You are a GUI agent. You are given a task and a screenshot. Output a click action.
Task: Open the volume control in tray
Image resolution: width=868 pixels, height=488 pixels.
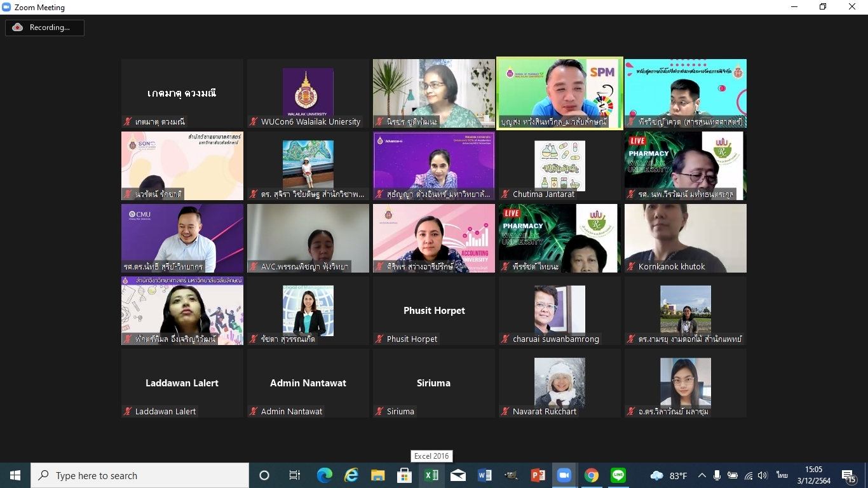(x=763, y=475)
